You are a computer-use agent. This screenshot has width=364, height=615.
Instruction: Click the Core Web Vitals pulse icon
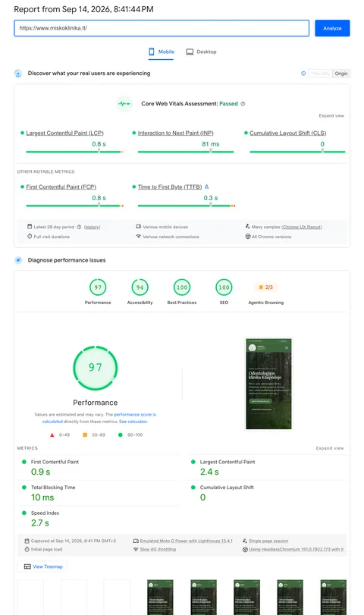(124, 104)
